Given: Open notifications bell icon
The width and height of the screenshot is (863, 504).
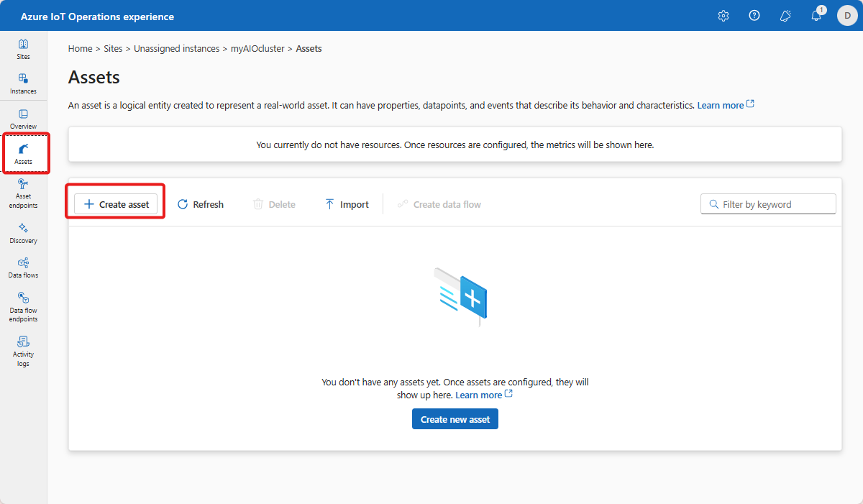Looking at the screenshot, I should point(816,16).
